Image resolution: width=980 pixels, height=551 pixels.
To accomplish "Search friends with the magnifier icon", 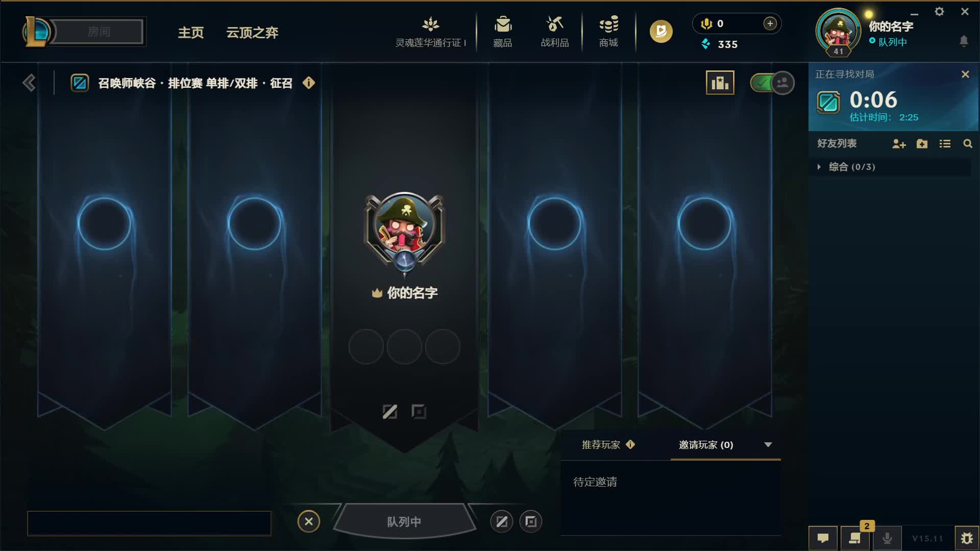I will 968,144.
